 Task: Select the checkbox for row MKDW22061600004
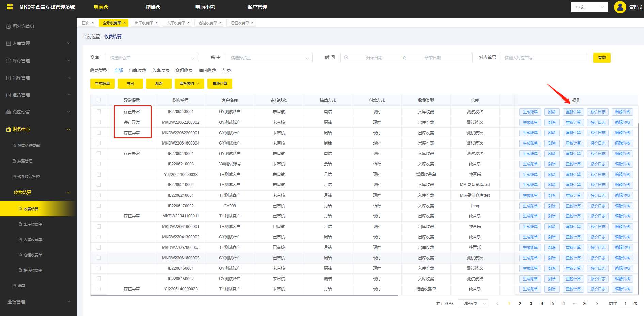(x=99, y=143)
